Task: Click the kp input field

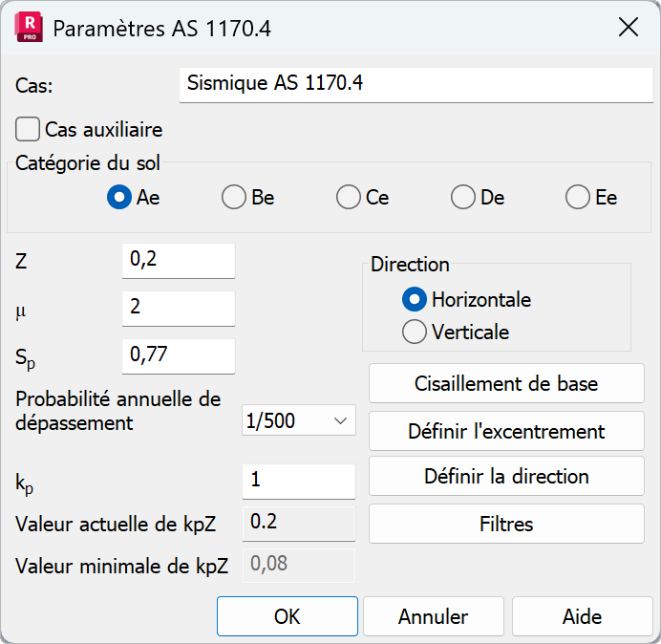Action: (299, 481)
